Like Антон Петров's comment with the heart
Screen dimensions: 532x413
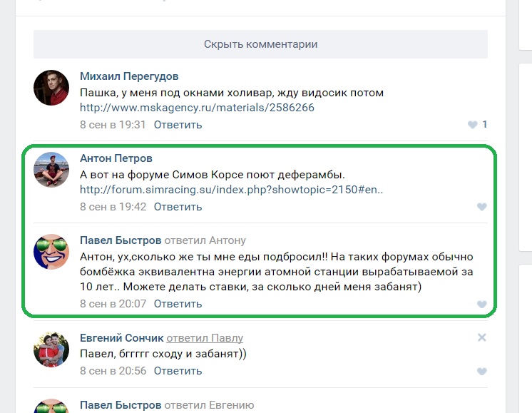481,207
